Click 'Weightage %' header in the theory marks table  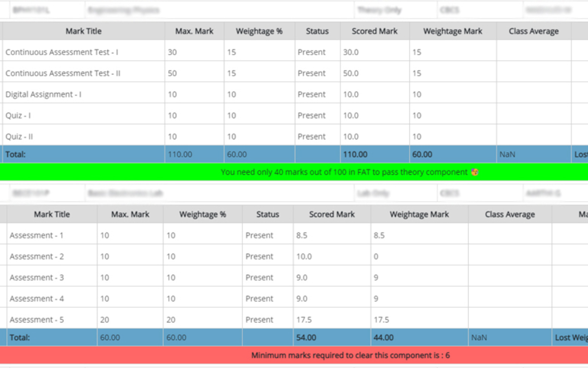259,31
